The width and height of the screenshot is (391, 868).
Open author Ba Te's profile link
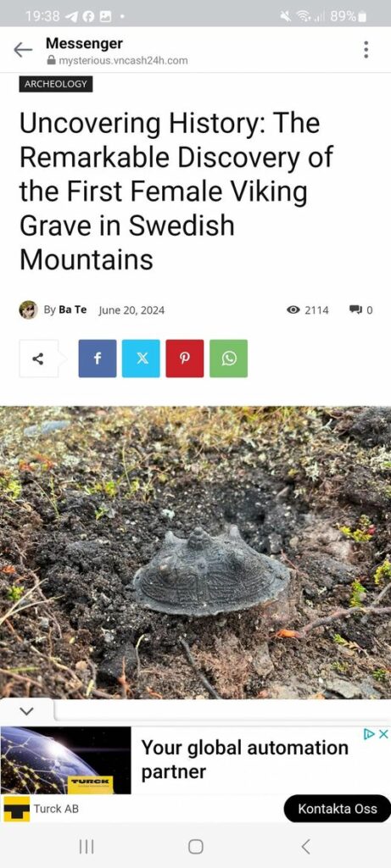[73, 309]
